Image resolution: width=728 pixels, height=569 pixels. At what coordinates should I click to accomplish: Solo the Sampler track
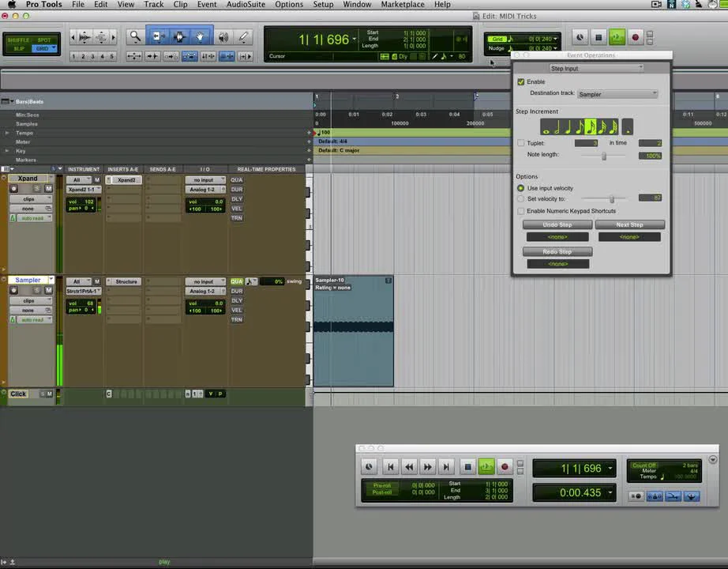tap(36, 290)
